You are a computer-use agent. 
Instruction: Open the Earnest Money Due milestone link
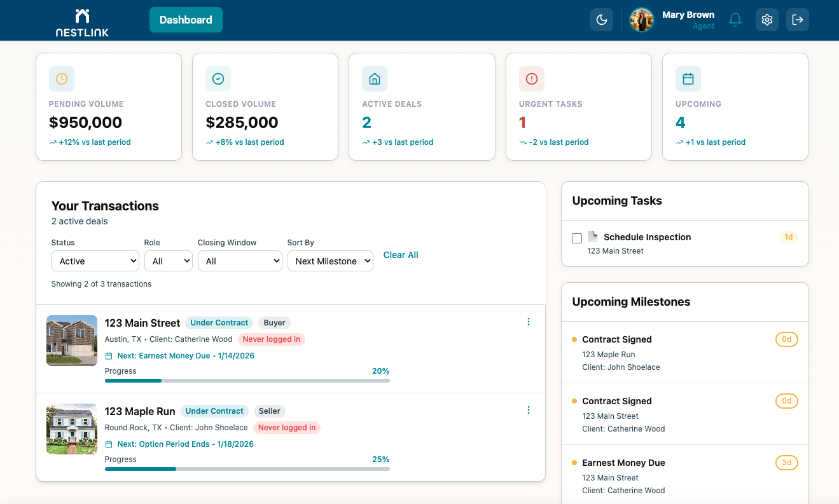623,463
